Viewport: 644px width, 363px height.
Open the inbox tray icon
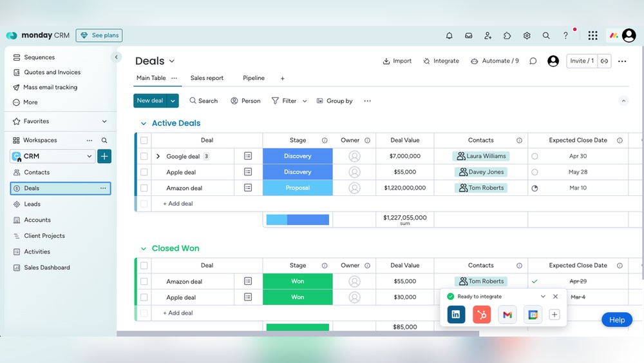(x=469, y=35)
